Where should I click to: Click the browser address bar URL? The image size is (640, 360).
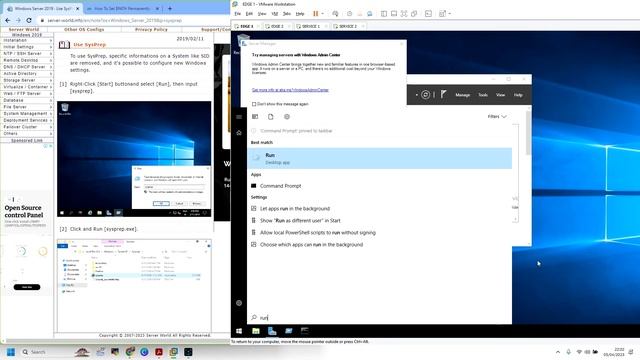115,20
